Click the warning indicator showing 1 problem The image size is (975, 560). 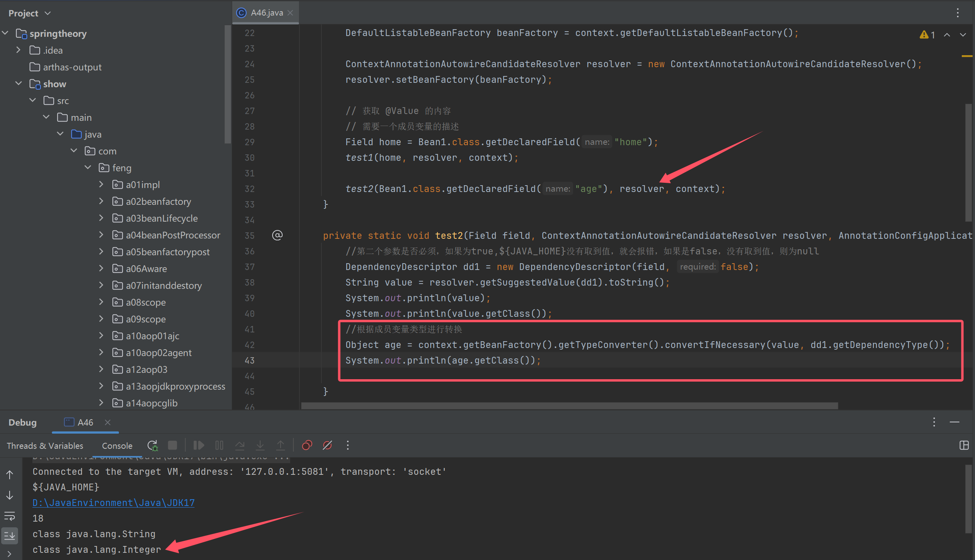point(927,35)
